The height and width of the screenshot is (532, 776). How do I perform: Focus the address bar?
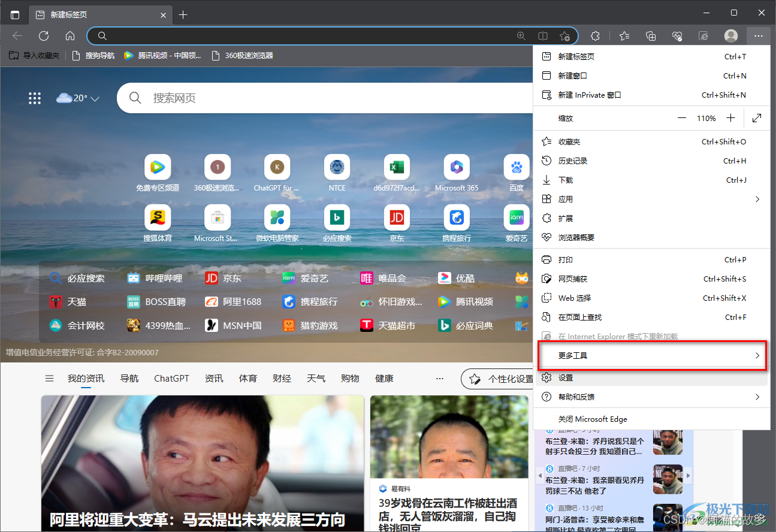coord(333,36)
